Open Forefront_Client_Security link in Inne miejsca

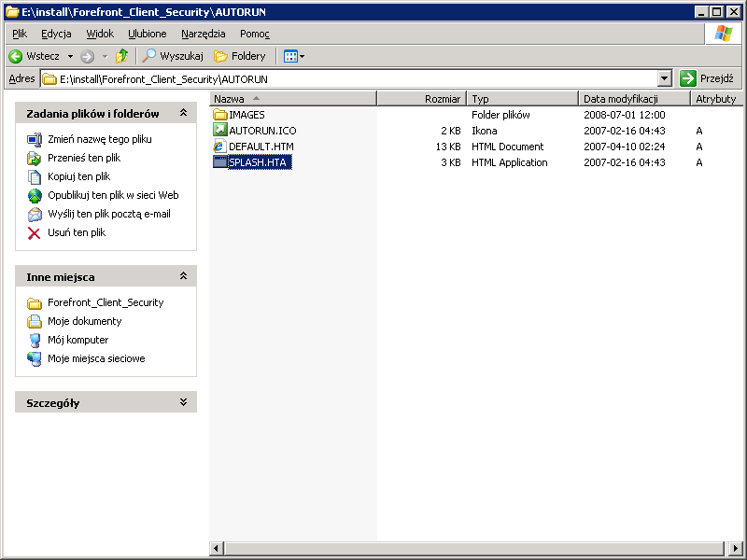click(106, 302)
